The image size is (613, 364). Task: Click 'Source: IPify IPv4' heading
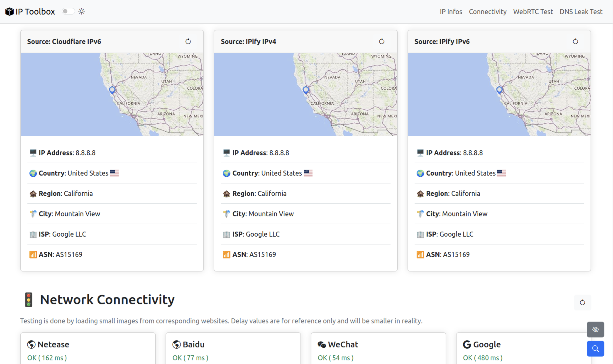tap(248, 42)
